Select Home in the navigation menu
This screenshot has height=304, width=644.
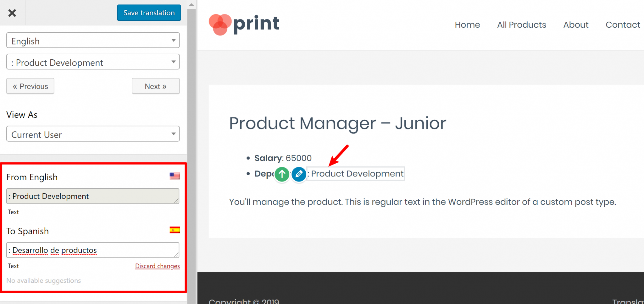[x=467, y=24]
